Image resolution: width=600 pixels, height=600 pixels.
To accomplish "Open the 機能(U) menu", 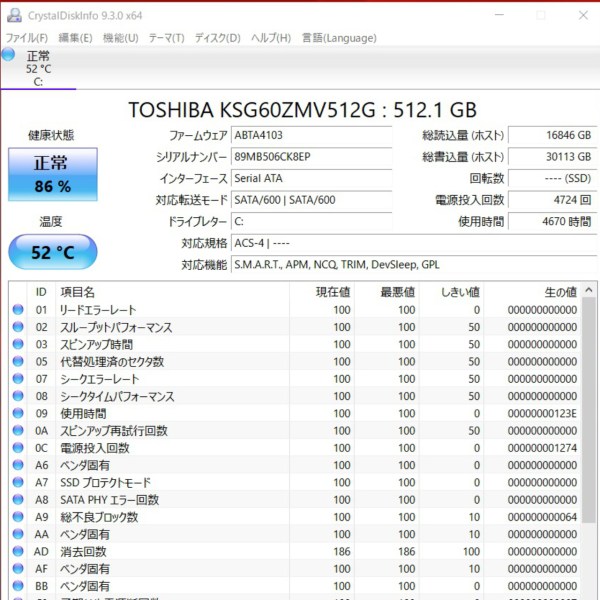I will point(121,38).
